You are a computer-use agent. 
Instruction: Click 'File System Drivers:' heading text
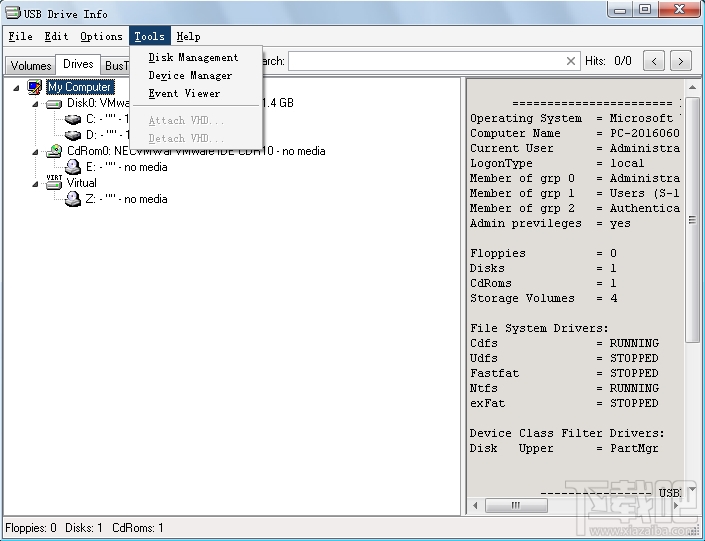pyautogui.click(x=539, y=328)
